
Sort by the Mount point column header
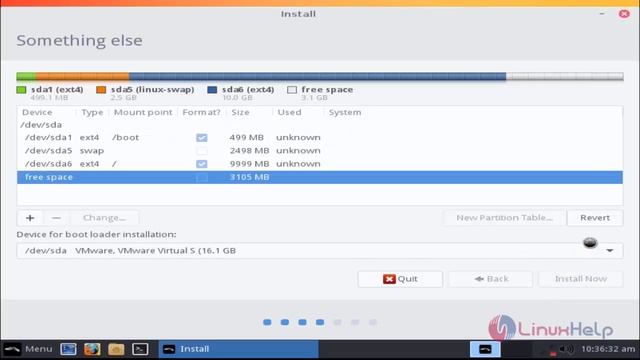[143, 112]
